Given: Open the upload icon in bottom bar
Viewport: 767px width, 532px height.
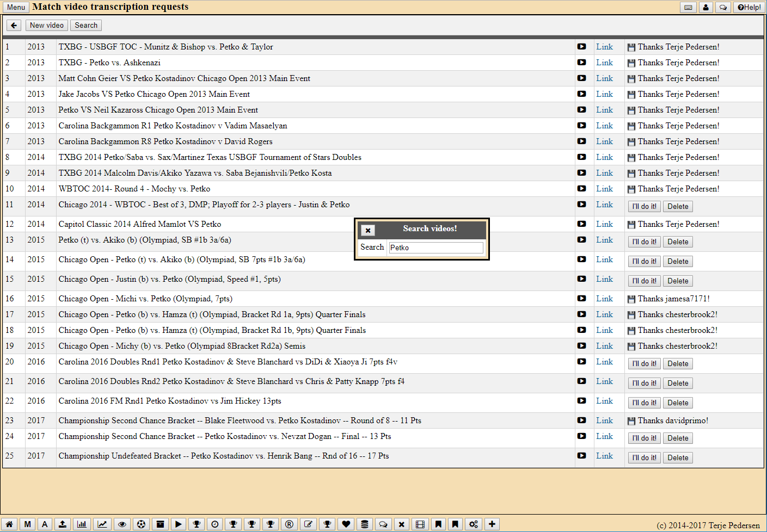Looking at the screenshot, I should [x=63, y=524].
